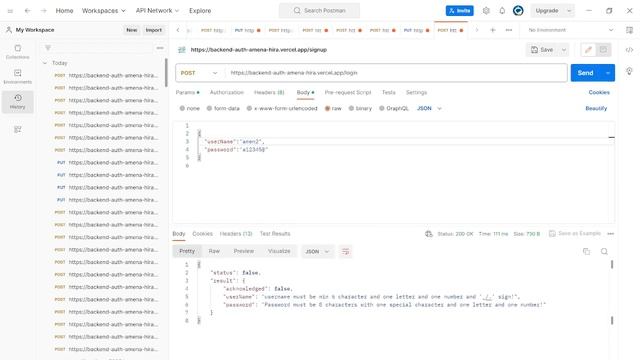Open the request info lightbulb icon
The width and height of the screenshot is (640, 360).
[x=629, y=71]
